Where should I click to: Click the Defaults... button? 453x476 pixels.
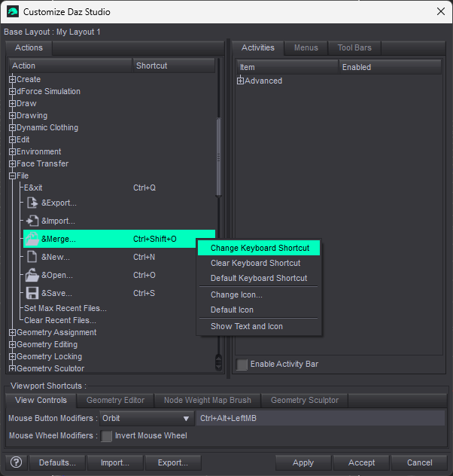57,462
